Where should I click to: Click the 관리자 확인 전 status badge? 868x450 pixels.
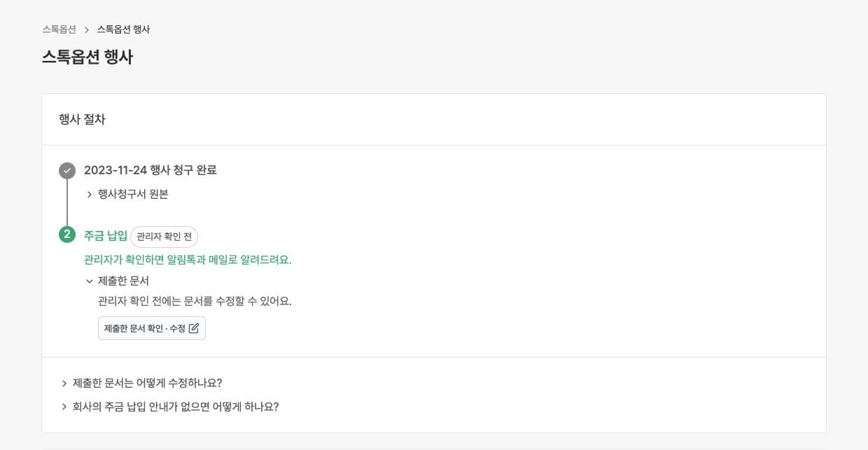click(x=164, y=237)
